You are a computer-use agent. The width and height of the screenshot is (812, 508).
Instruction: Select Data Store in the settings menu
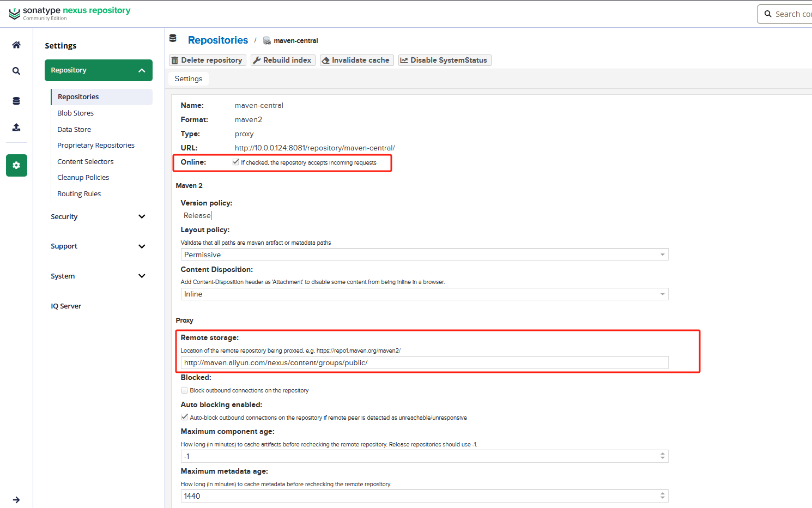click(x=74, y=130)
